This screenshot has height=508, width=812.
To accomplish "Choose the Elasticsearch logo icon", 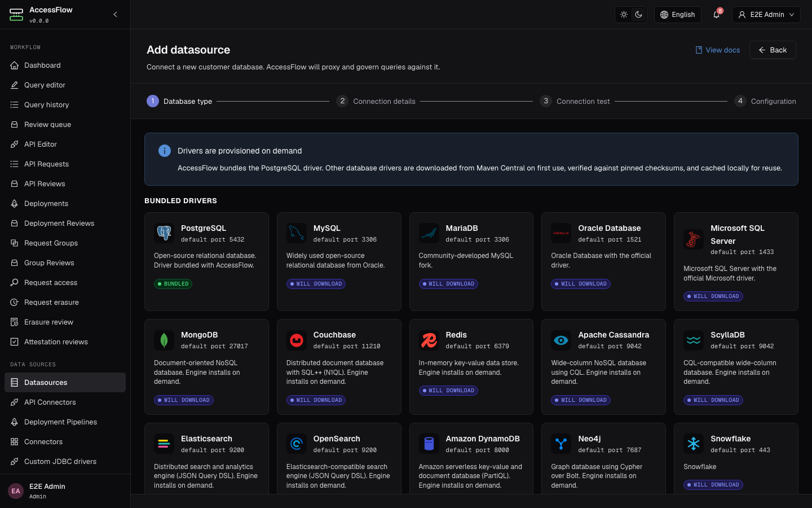I will click(164, 444).
